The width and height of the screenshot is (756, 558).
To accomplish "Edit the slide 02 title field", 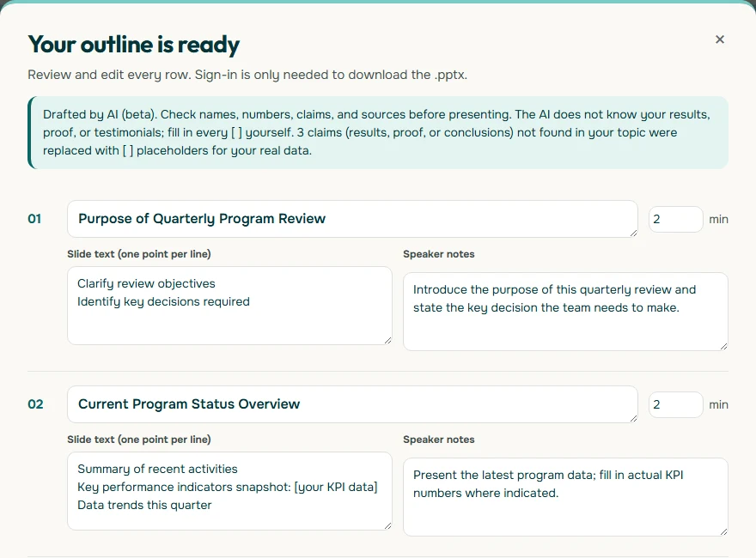I will (352, 404).
